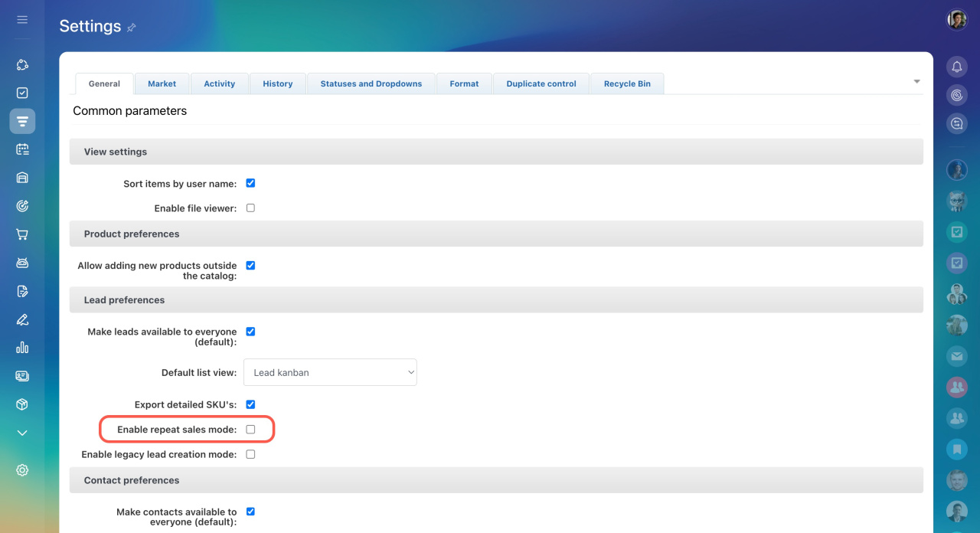980x533 pixels.
Task: Check the Enable file viewer box
Action: click(250, 208)
